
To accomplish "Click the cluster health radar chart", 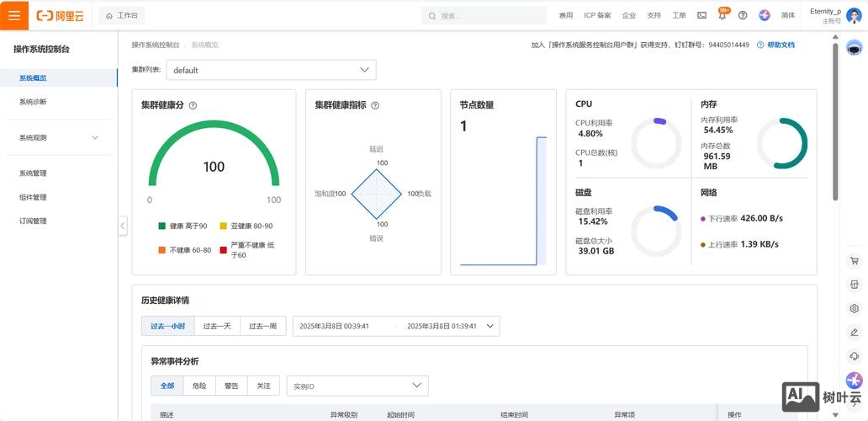I will coord(377,194).
